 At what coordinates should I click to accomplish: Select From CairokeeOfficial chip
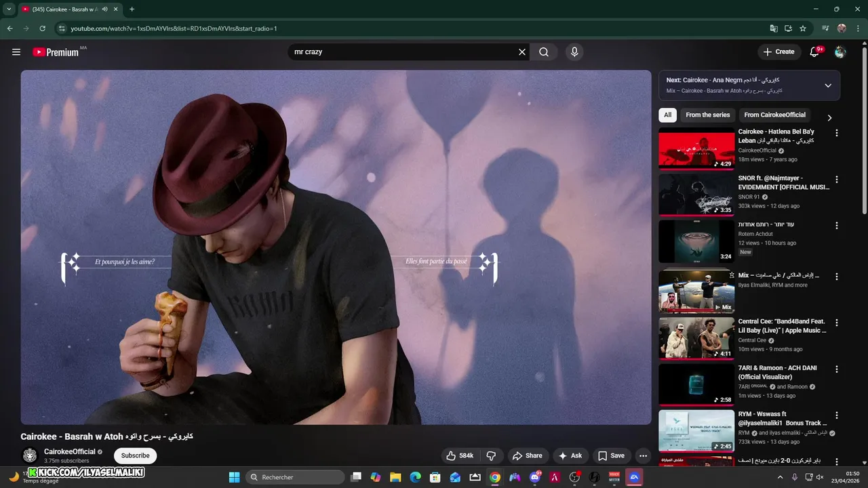coord(774,115)
